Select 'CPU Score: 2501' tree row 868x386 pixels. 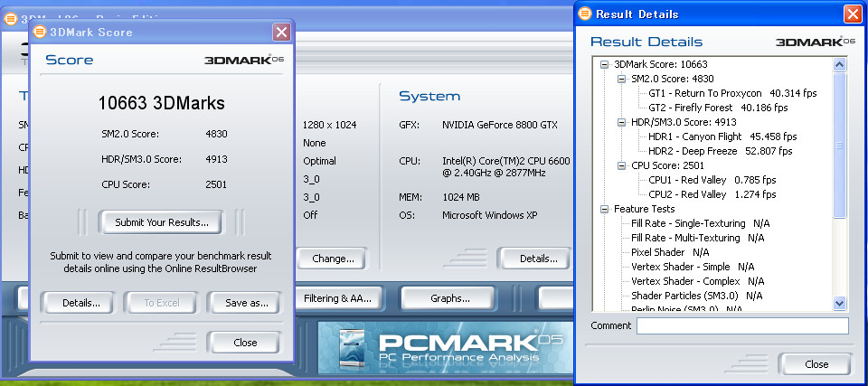coord(667,165)
